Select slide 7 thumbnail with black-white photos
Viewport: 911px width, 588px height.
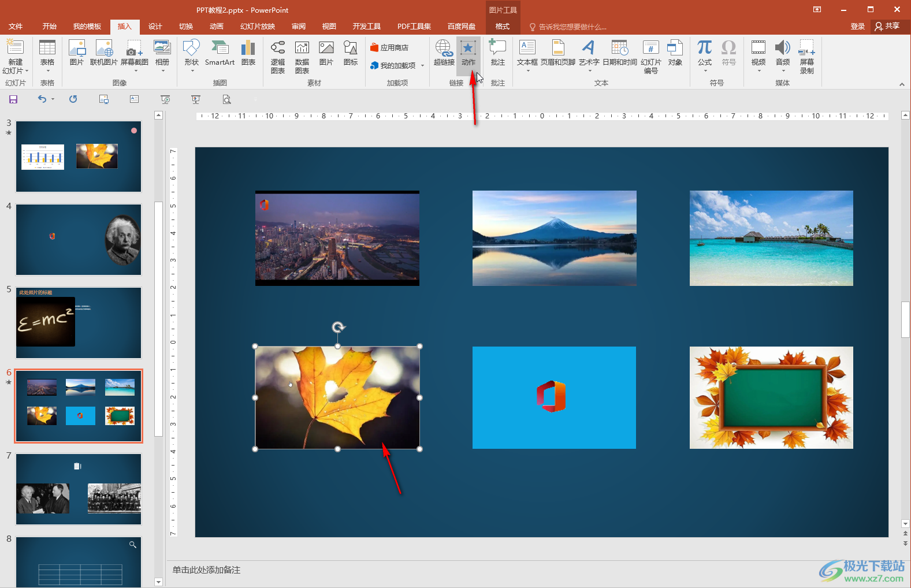point(79,489)
